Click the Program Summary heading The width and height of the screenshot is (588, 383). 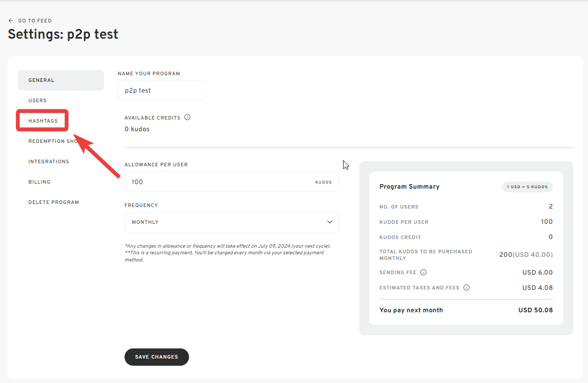click(x=409, y=187)
